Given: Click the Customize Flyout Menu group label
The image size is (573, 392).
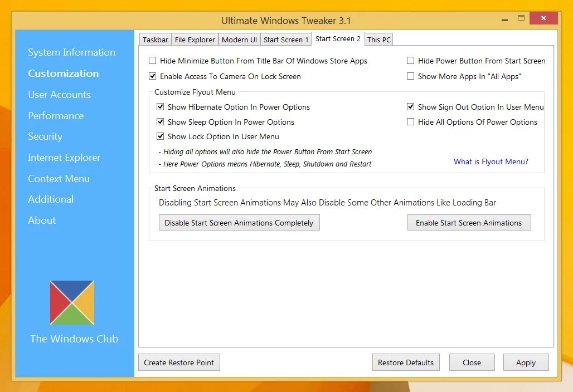Looking at the screenshot, I should [x=195, y=92].
